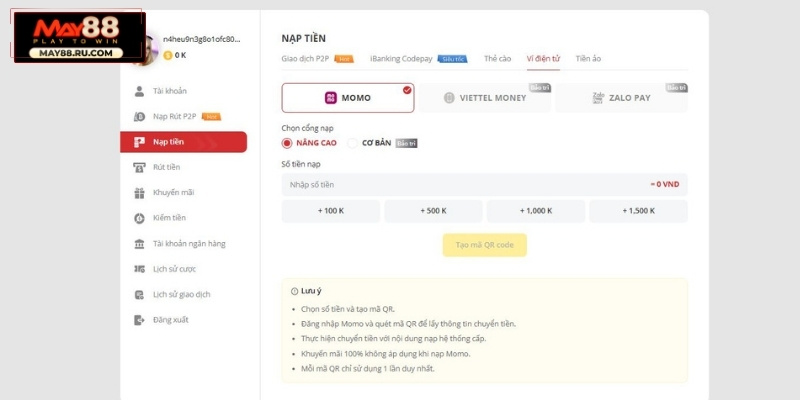
Task: Click the Lịch sử cược icon
Action: coord(139,269)
